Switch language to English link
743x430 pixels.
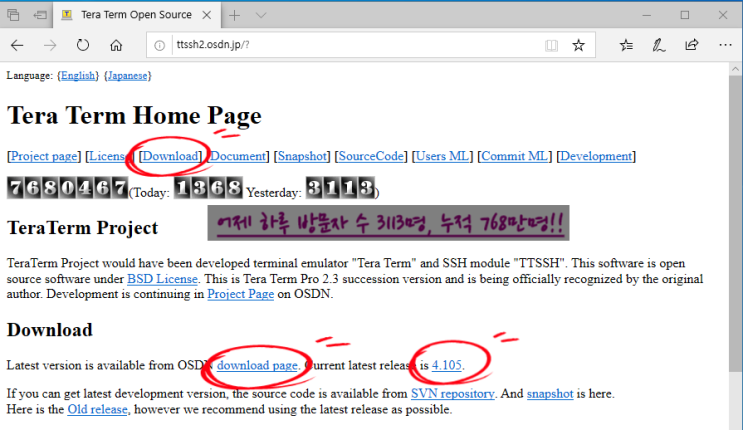point(78,75)
